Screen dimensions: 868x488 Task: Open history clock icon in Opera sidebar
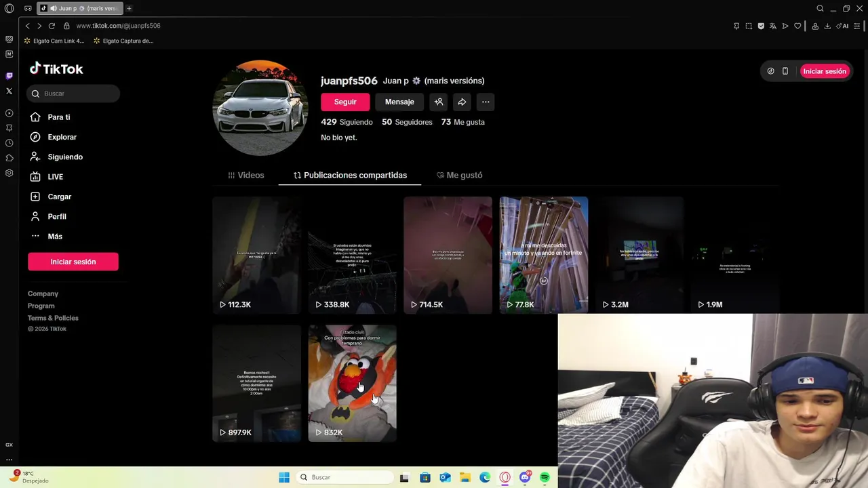[x=9, y=143]
